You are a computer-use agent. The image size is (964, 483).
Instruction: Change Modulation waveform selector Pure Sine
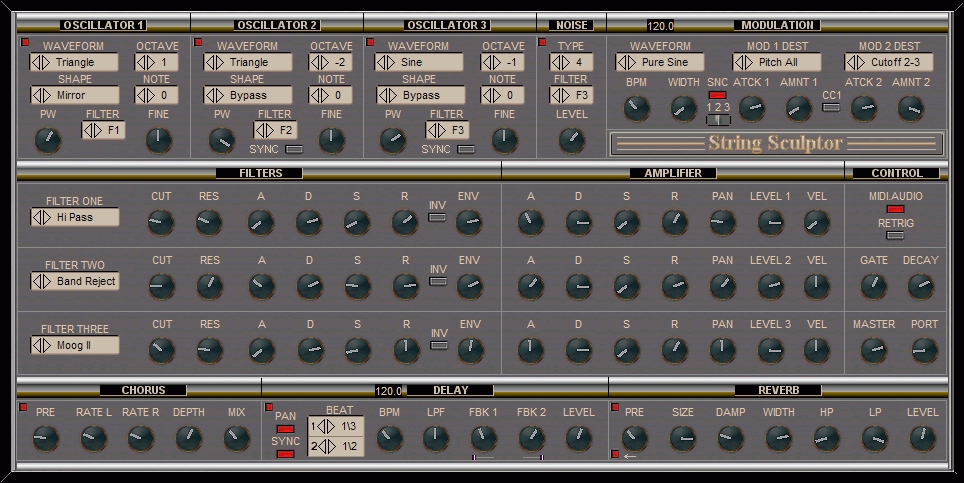(x=660, y=62)
